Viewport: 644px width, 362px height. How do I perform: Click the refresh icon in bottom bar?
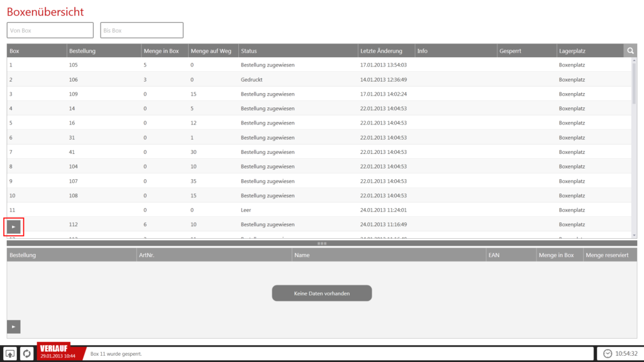tap(27, 354)
